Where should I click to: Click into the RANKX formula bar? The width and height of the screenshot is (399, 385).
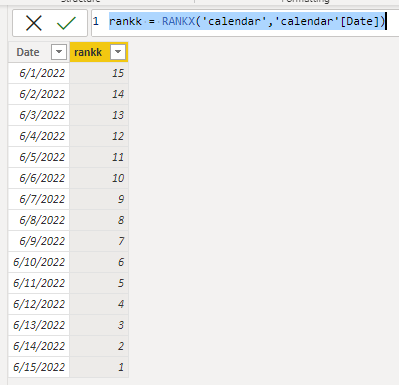tap(245, 23)
